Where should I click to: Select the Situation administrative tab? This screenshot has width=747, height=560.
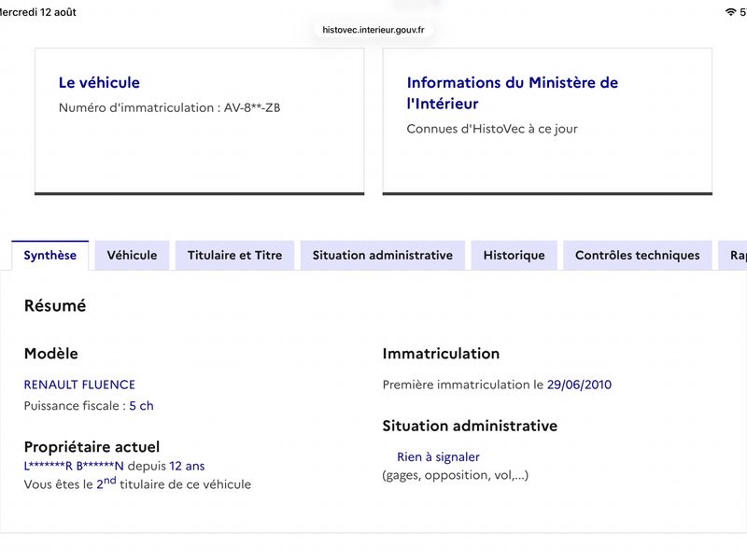[x=383, y=255]
